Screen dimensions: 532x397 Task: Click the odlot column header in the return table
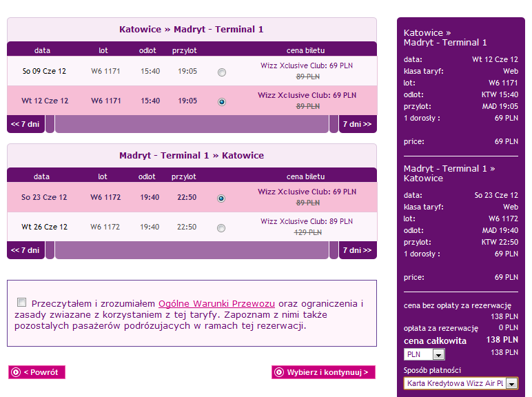[x=147, y=176]
